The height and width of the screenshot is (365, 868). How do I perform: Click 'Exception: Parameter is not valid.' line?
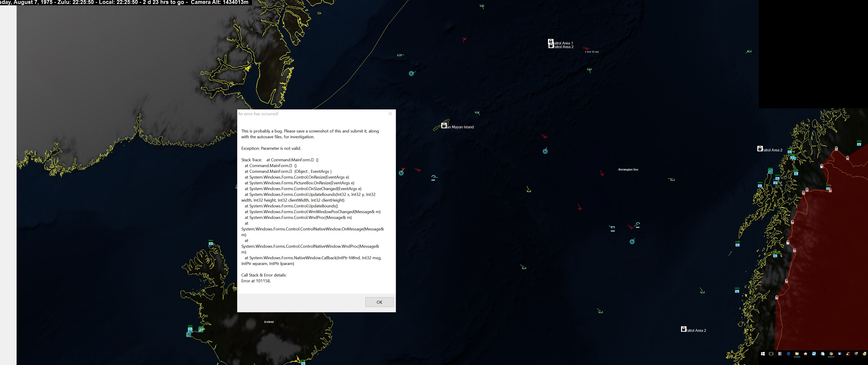tap(271, 148)
